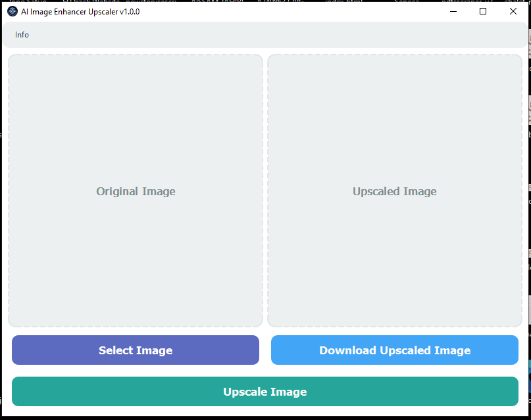Start upscaling with Upscale Image button
The width and height of the screenshot is (531, 420).
click(x=265, y=391)
